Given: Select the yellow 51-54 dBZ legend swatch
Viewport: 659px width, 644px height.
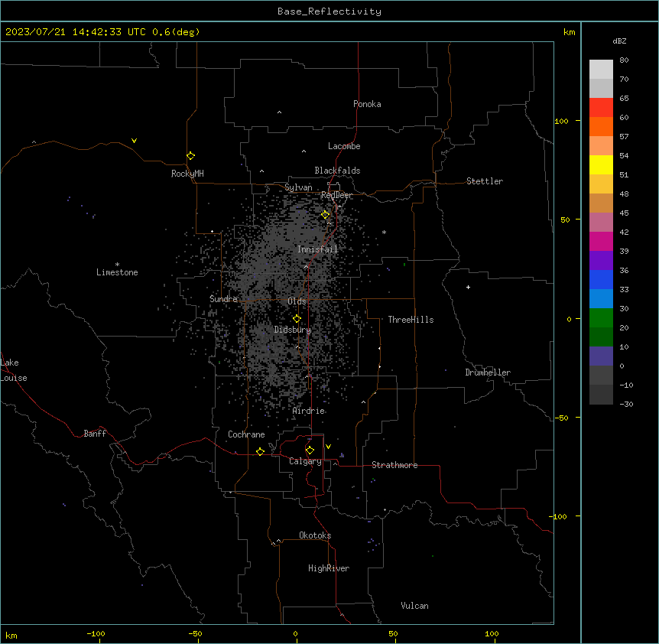Looking at the screenshot, I should pos(601,164).
